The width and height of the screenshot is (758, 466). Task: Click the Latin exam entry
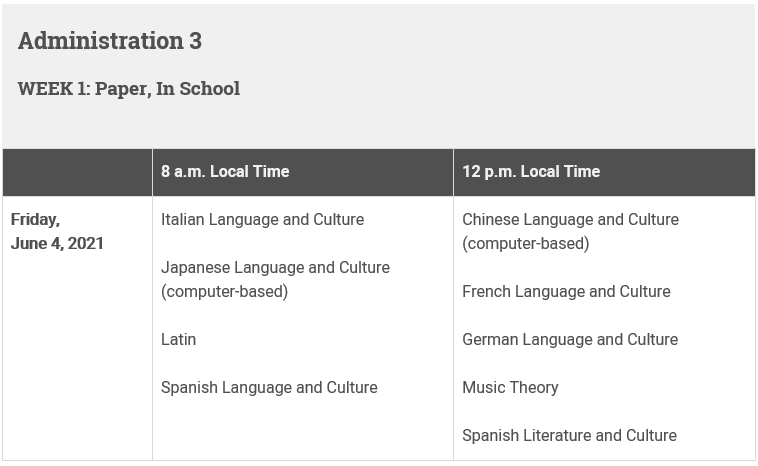(x=178, y=339)
